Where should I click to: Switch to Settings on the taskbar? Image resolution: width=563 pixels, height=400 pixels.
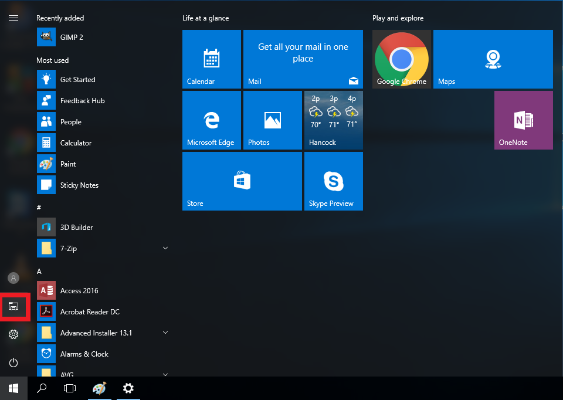point(128,388)
